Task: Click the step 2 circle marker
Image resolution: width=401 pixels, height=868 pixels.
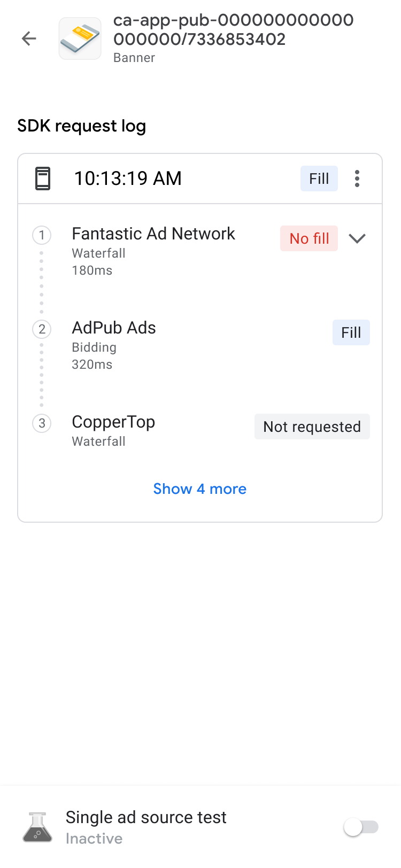Action: 42,329
